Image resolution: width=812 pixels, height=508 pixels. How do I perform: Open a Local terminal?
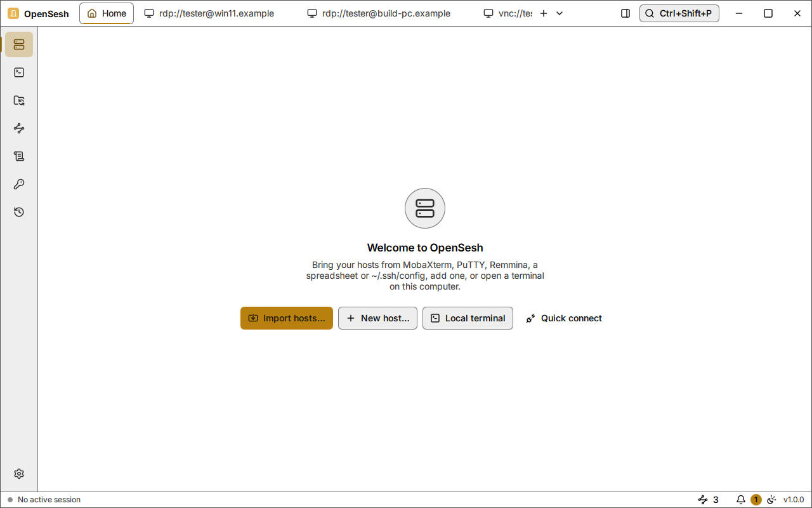tap(468, 318)
